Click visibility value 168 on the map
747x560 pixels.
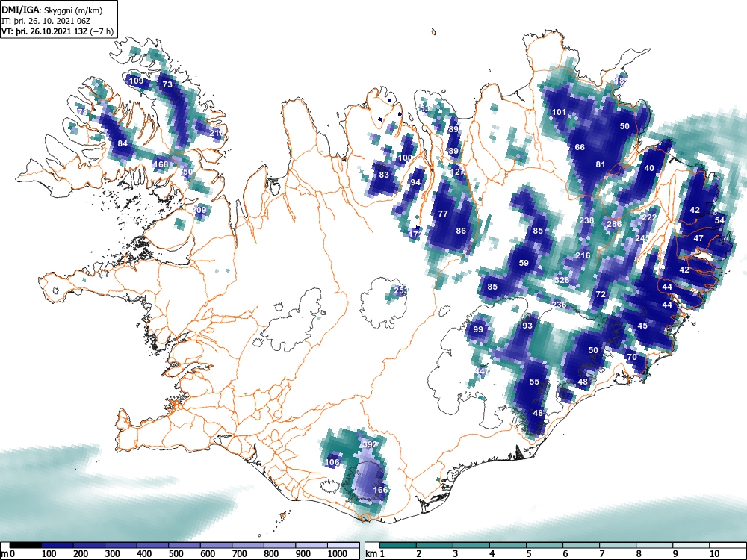click(x=161, y=164)
